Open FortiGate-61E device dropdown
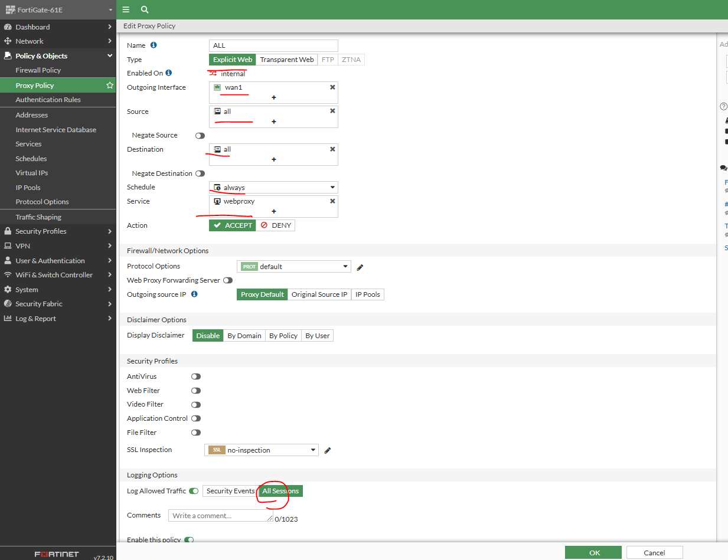728x560 pixels. pyautogui.click(x=58, y=10)
